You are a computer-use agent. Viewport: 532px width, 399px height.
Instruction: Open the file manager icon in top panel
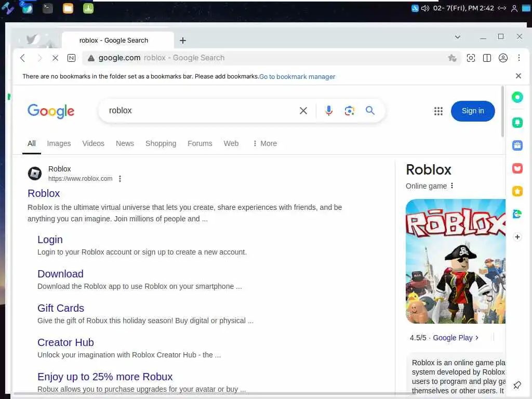pos(68,8)
